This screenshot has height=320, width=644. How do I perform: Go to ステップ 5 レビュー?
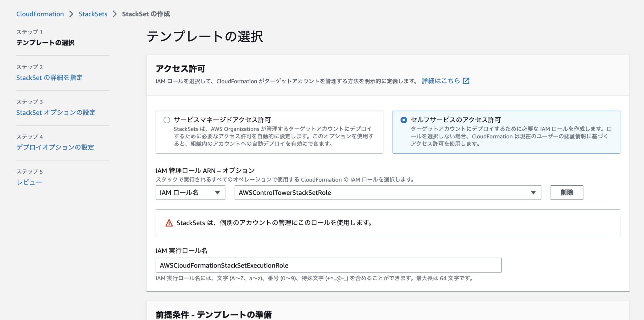(x=30, y=182)
